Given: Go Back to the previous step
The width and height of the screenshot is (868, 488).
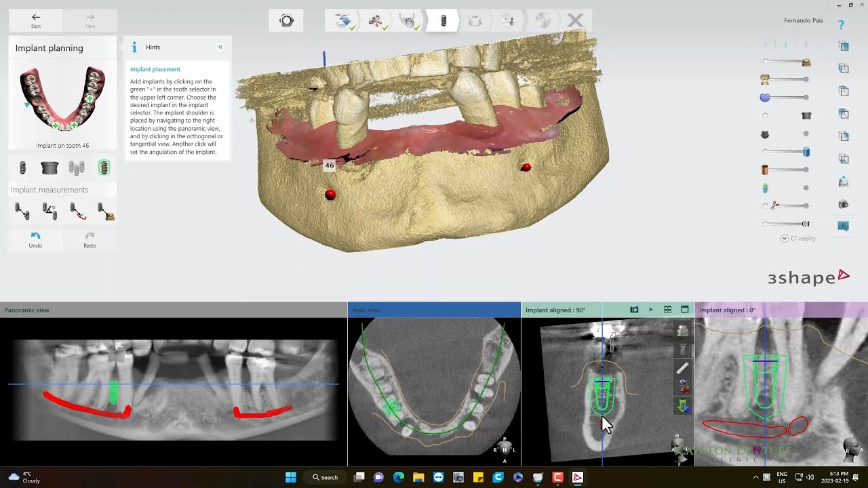Looking at the screenshot, I should pos(36,20).
